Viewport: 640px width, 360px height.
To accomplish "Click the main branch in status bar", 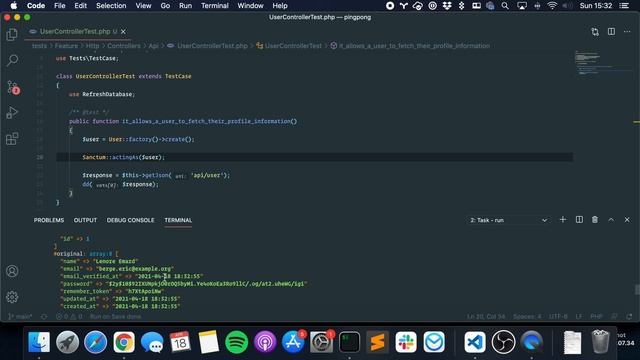I will [x=20, y=316].
